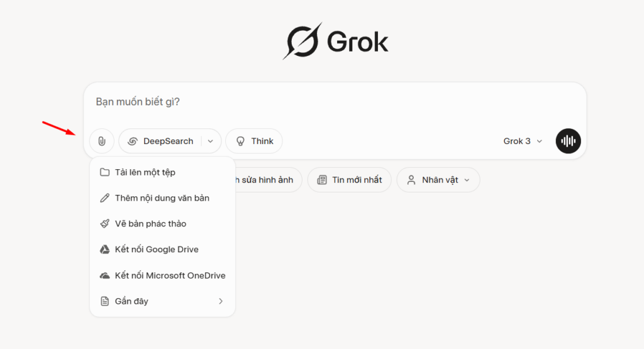Focus the Bạn muốn biết gì? input
Image resolution: width=644 pixels, height=349 pixels.
tap(335, 102)
